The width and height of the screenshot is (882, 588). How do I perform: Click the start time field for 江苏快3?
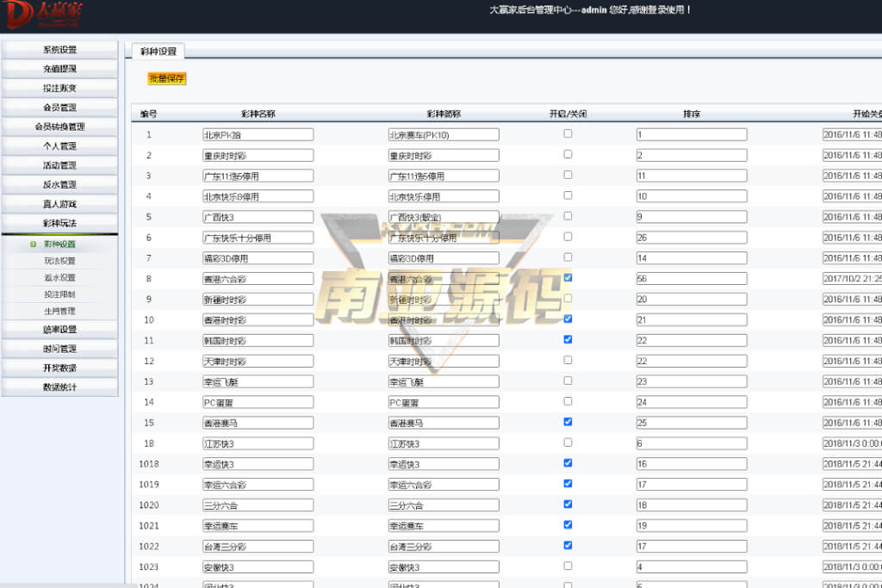[852, 443]
